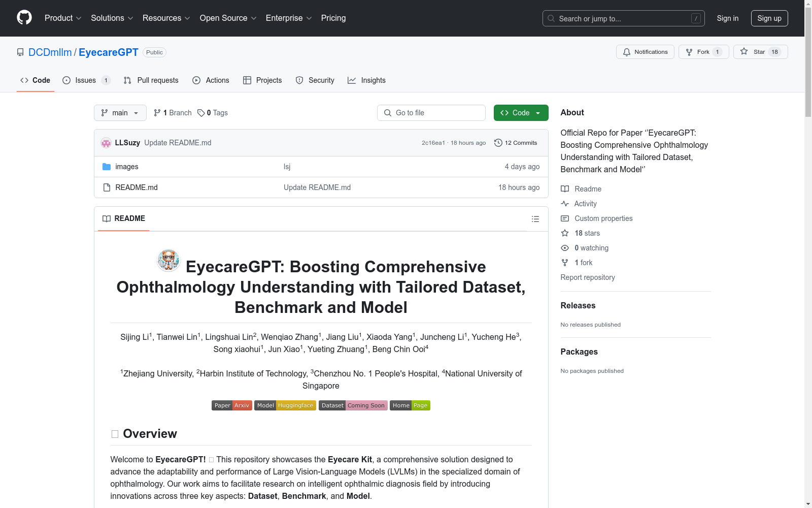Viewport: 812px width, 508px height.
Task: View the 18 stars stargazers list
Action: click(x=581, y=233)
